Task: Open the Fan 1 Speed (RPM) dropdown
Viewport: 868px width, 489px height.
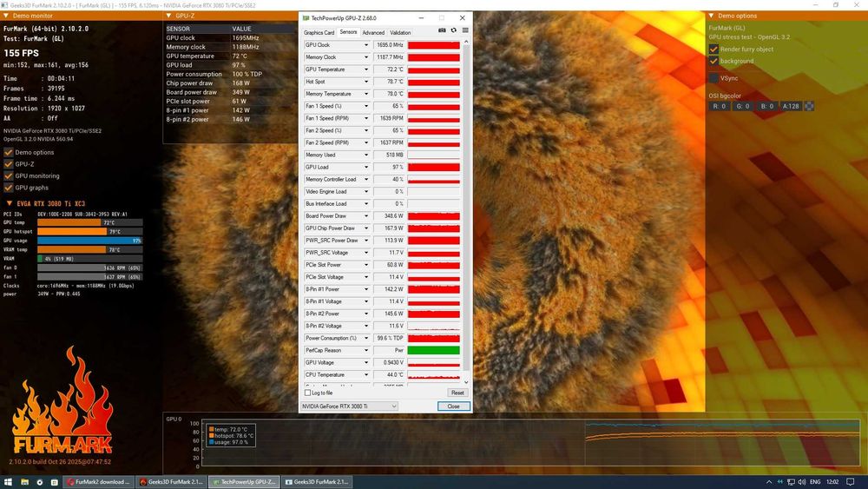Action: (x=365, y=118)
